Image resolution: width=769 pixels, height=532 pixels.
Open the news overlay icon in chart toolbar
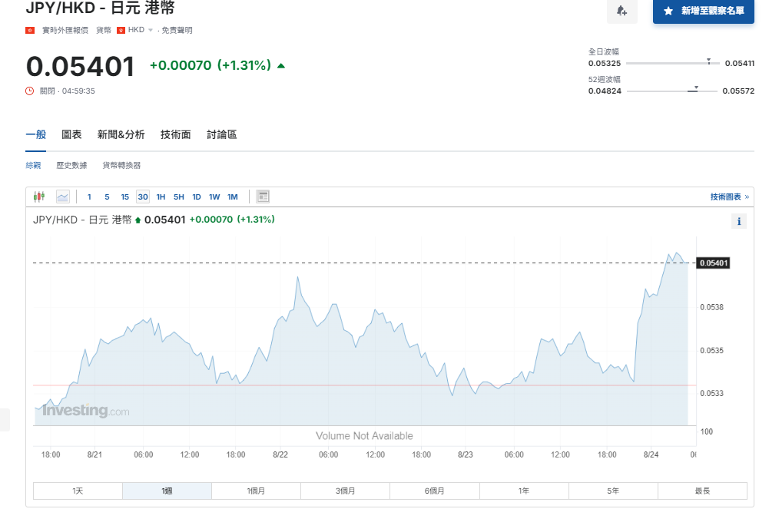pyautogui.click(x=263, y=197)
